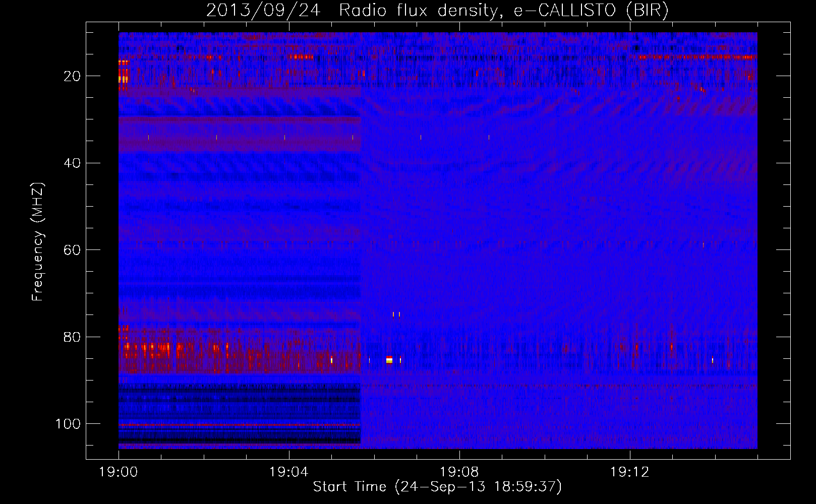
Task: Click the 80 frequency tick label
Action: pyautogui.click(x=73, y=337)
